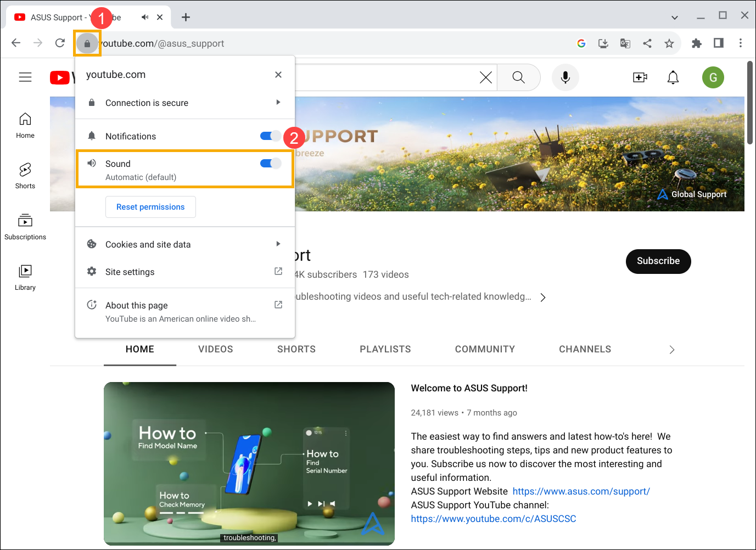Open Welcome to ASUS Support! video title
The height and width of the screenshot is (550, 756).
coord(469,388)
